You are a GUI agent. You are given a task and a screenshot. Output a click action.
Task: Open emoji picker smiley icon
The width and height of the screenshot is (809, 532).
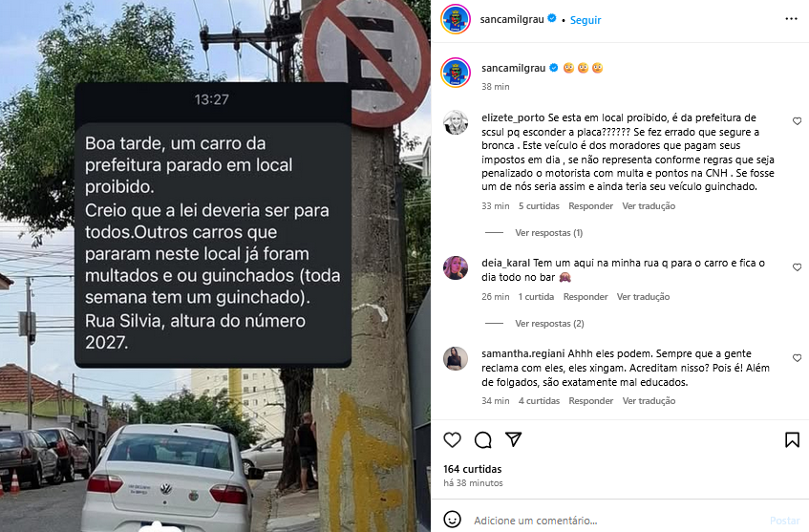tap(452, 520)
